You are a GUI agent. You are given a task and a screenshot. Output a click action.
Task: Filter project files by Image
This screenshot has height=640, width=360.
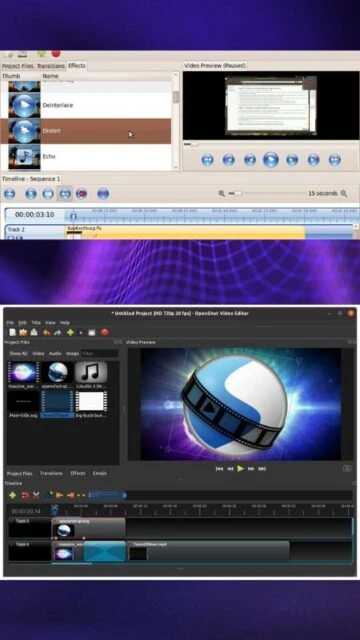click(73, 353)
